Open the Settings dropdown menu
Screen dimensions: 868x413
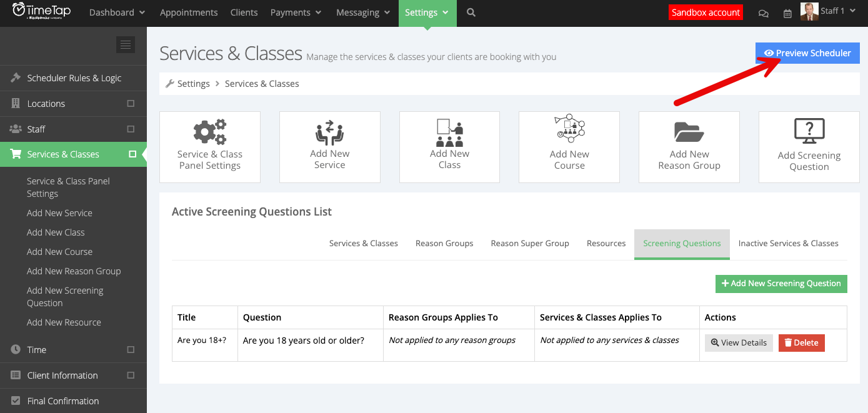click(427, 12)
